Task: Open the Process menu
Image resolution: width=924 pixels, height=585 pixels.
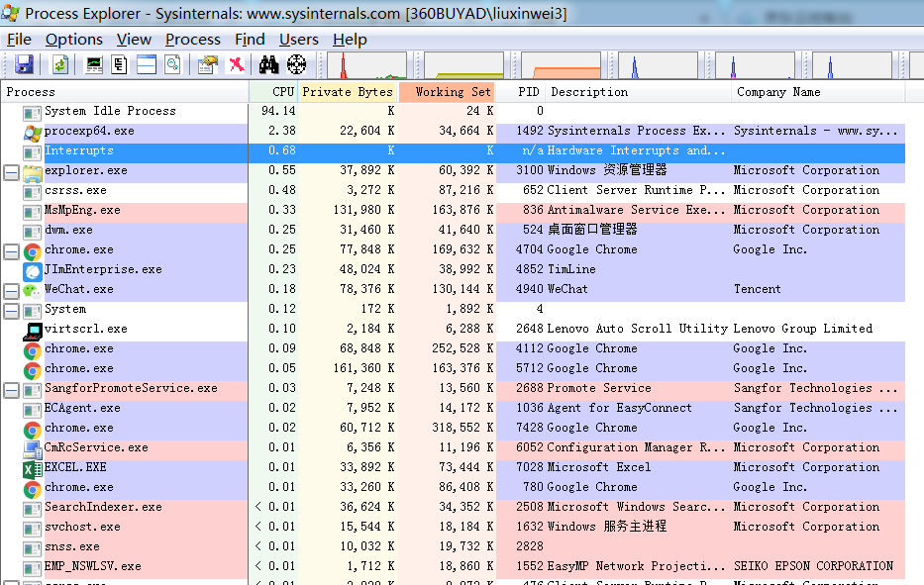Action: tap(193, 40)
